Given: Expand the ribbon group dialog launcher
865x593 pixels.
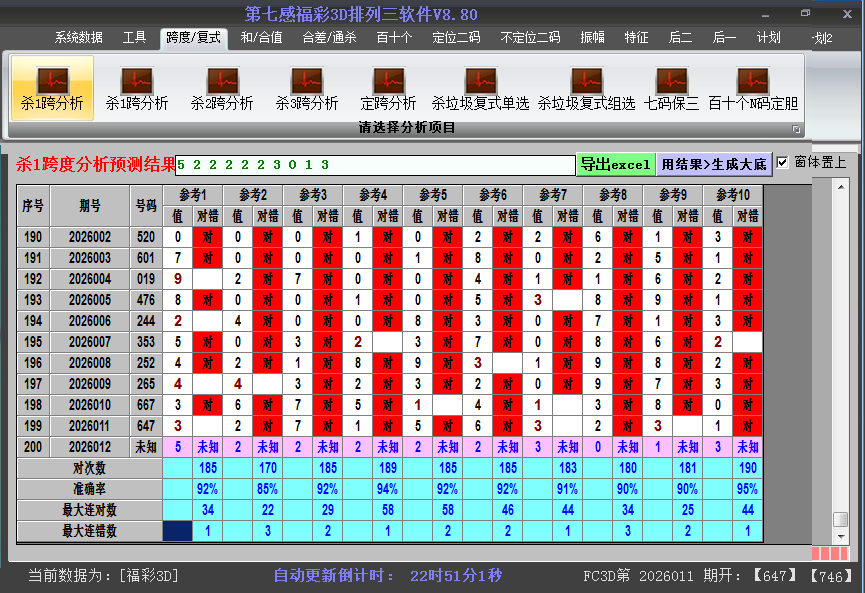Looking at the screenshot, I should point(797,129).
